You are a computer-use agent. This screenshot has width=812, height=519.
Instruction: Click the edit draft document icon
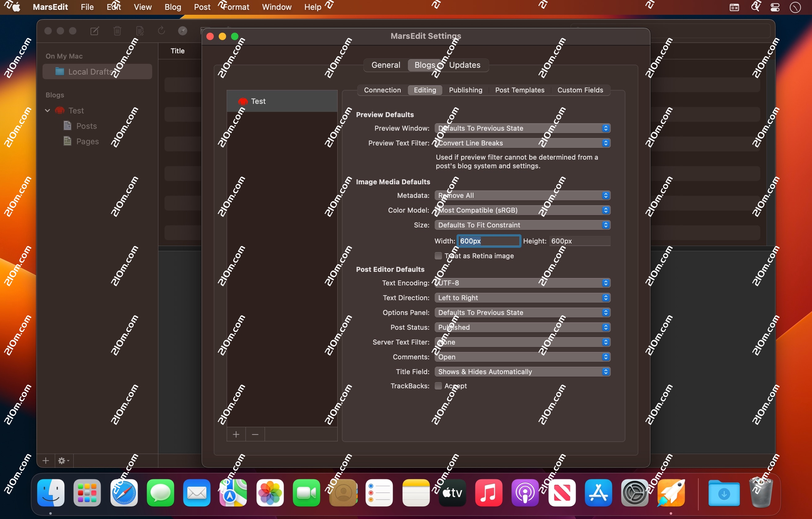tap(140, 31)
